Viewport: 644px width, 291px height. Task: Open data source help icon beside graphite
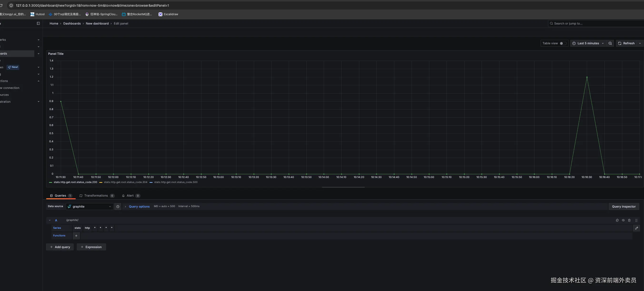118,207
